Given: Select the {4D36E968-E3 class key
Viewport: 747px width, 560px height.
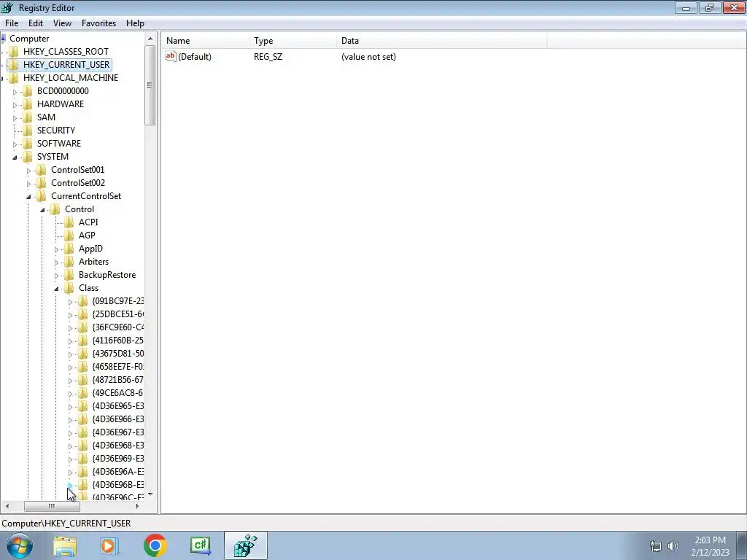Looking at the screenshot, I should point(118,446).
